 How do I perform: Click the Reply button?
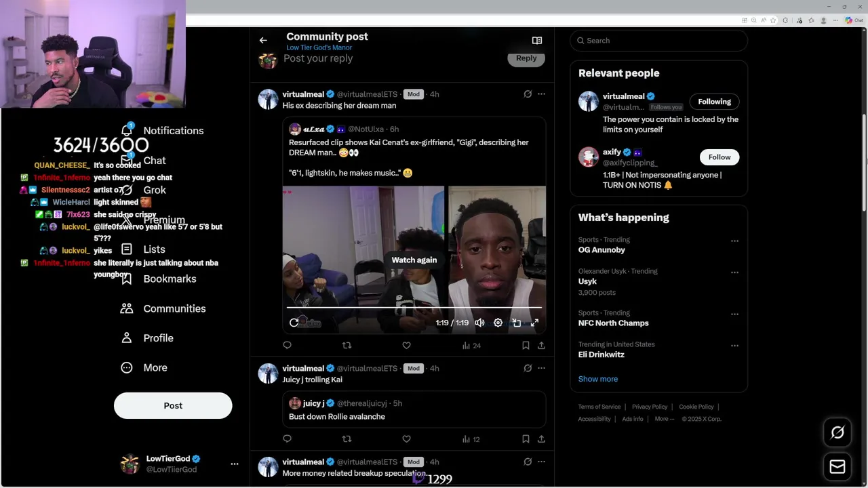click(526, 58)
